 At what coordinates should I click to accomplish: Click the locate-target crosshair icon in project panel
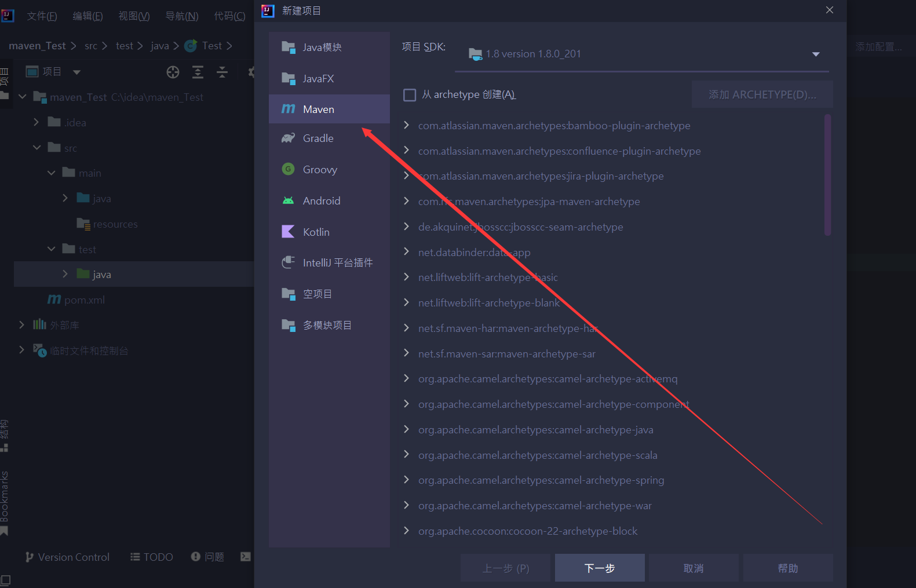(x=173, y=72)
